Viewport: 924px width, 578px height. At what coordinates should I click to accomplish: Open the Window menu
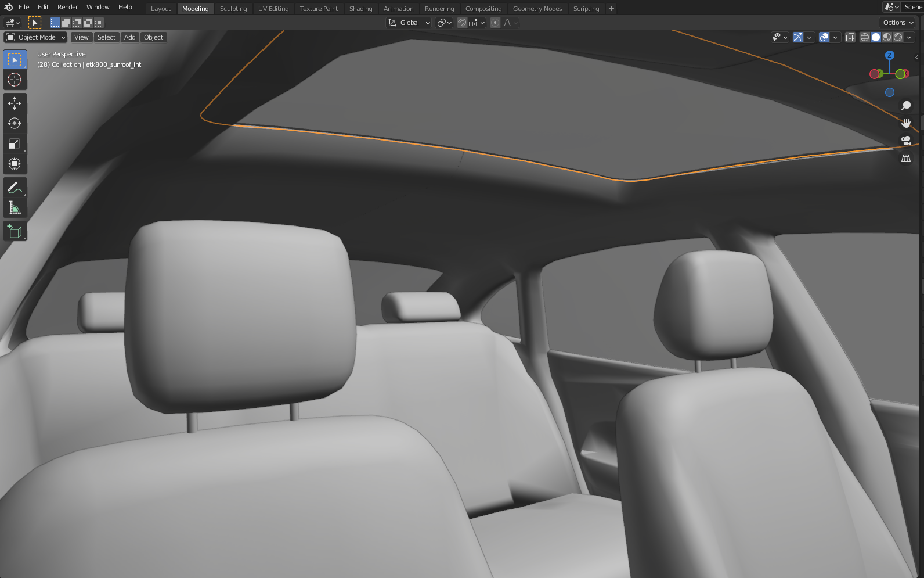click(98, 7)
